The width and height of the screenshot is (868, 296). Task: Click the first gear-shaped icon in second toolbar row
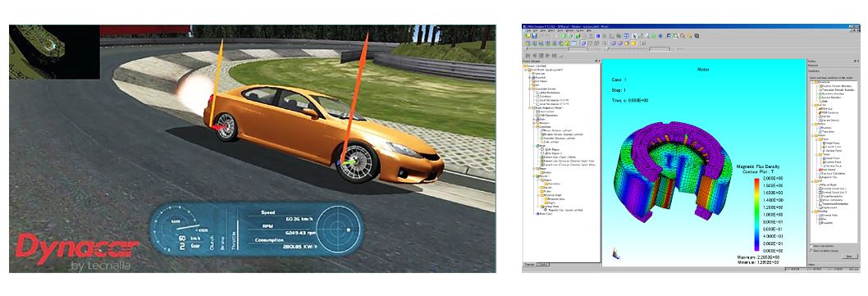pyautogui.click(x=528, y=43)
